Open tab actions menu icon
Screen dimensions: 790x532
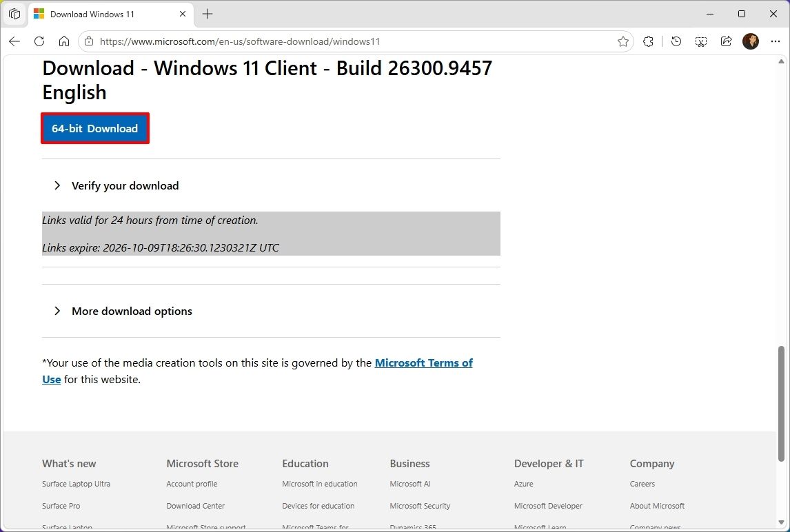click(14, 14)
